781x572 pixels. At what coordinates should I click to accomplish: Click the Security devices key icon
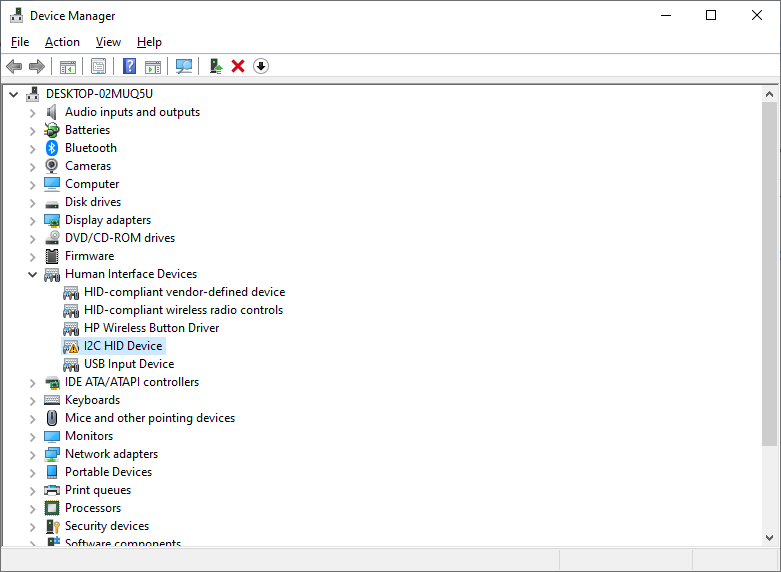tap(52, 526)
